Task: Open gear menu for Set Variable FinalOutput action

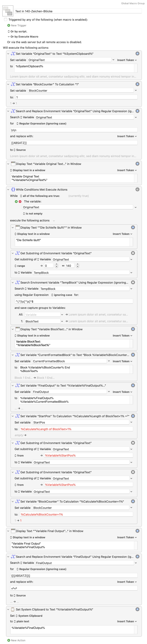Action: tap(133, 385)
